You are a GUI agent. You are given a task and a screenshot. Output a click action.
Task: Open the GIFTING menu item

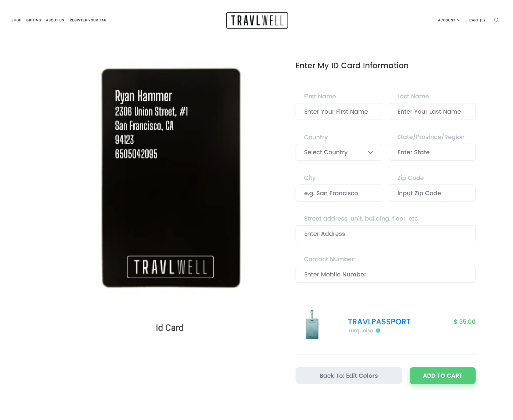pyautogui.click(x=33, y=20)
